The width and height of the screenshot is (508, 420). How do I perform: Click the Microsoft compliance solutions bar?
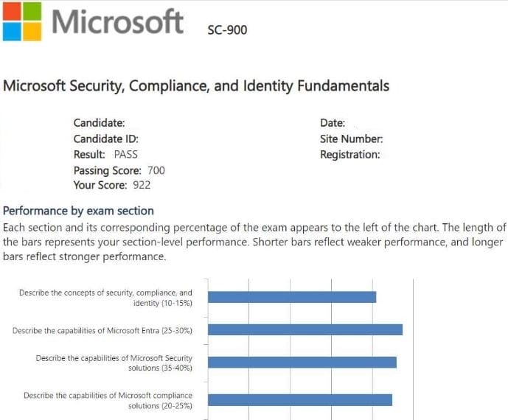tap(299, 400)
